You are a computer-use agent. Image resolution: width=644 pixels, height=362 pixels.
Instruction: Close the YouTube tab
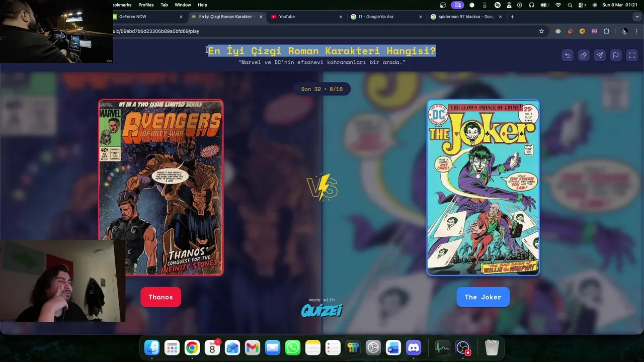pos(341,17)
